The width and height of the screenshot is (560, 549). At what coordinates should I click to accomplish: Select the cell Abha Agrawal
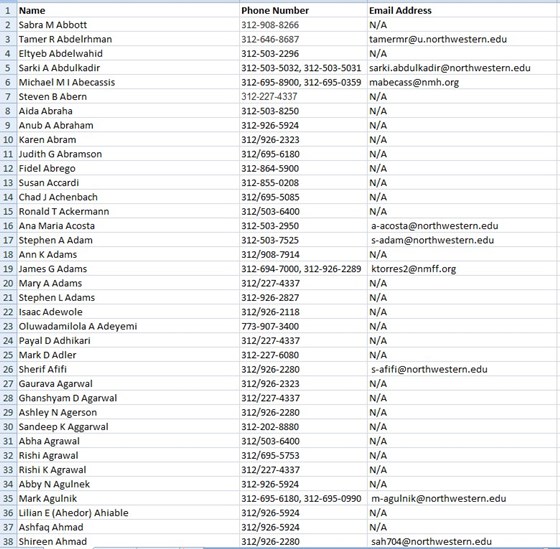pyautogui.click(x=128, y=441)
